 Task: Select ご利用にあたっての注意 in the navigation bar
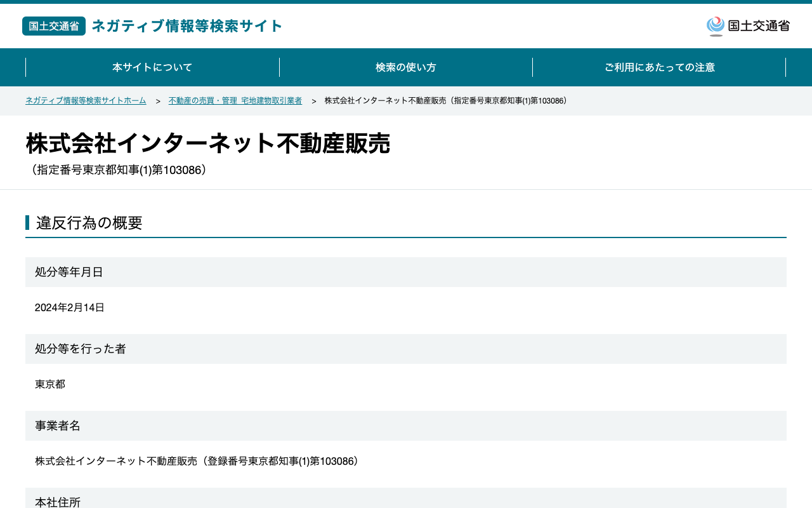click(659, 67)
